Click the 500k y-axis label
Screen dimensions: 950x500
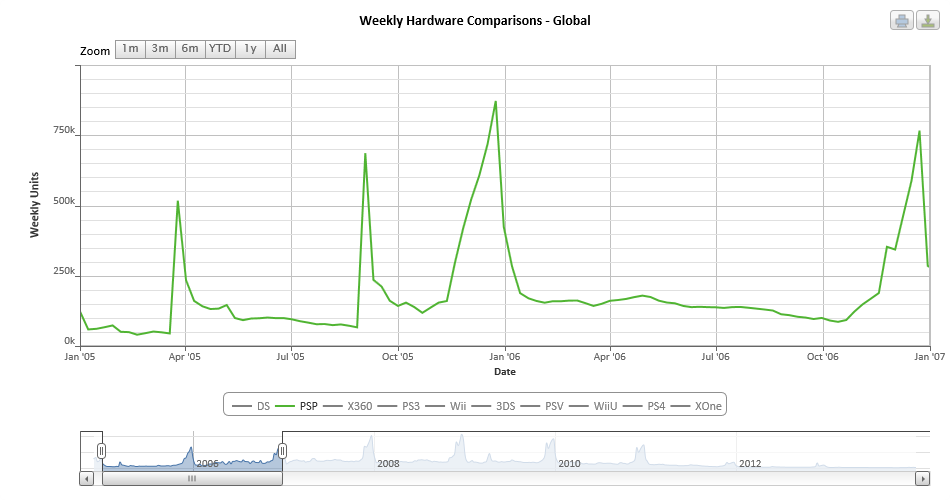point(64,201)
